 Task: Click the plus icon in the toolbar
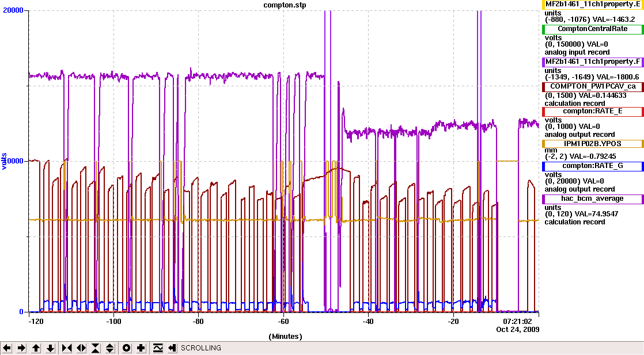click(141, 348)
